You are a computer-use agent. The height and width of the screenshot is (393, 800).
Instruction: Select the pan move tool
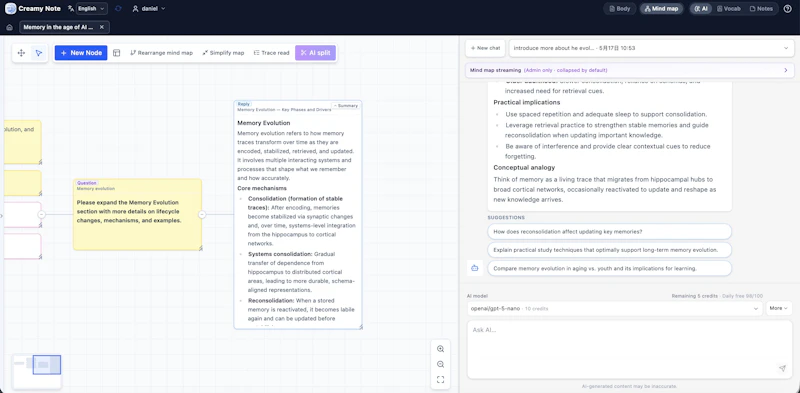21,53
